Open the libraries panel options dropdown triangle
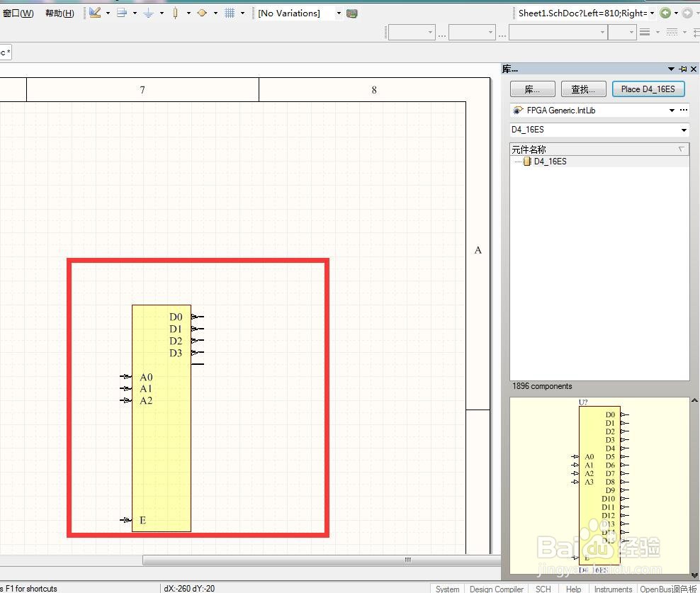The height and width of the screenshot is (593, 700). (671, 69)
